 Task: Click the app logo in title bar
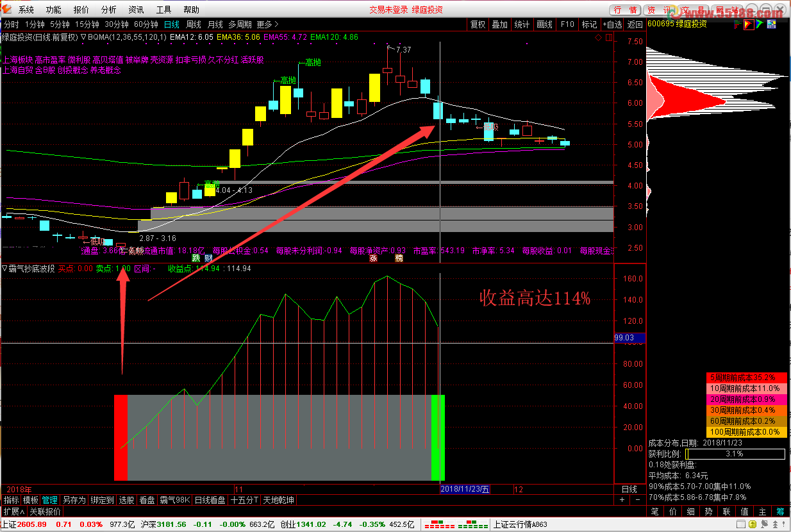[8, 10]
